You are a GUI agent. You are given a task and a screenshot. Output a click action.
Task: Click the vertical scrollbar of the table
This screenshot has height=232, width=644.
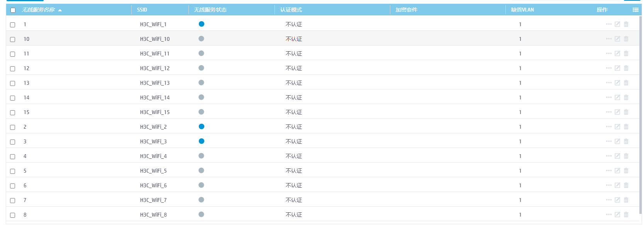640,116
